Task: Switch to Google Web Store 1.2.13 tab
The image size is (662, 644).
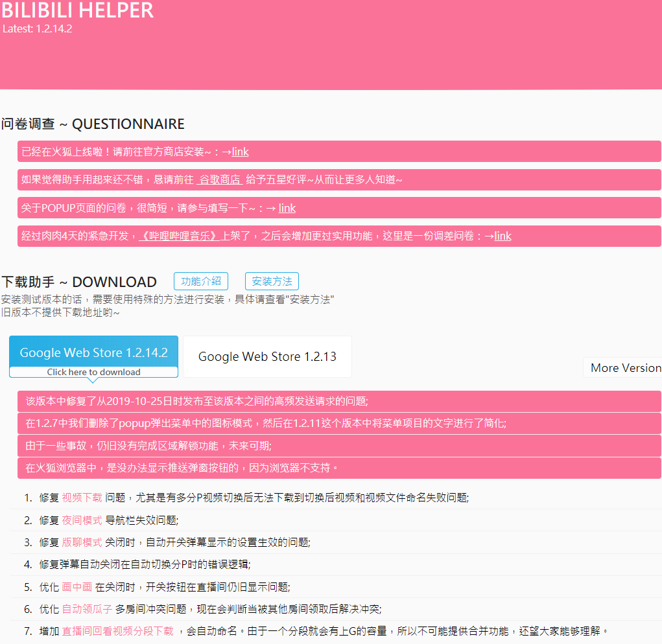Action: 267,357
